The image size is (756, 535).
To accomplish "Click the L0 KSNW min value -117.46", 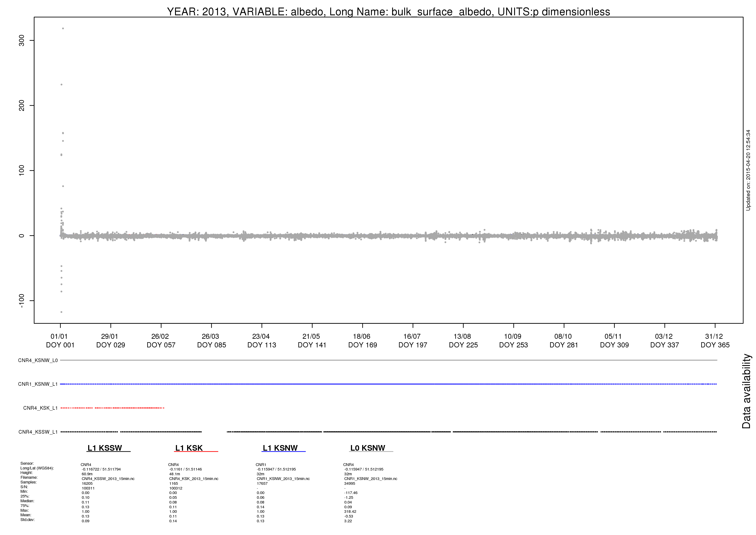I will [351, 493].
